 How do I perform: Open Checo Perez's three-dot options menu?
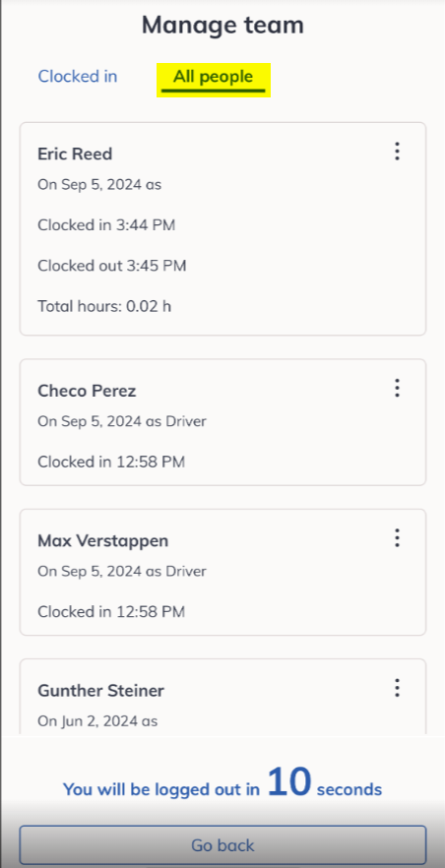click(397, 388)
